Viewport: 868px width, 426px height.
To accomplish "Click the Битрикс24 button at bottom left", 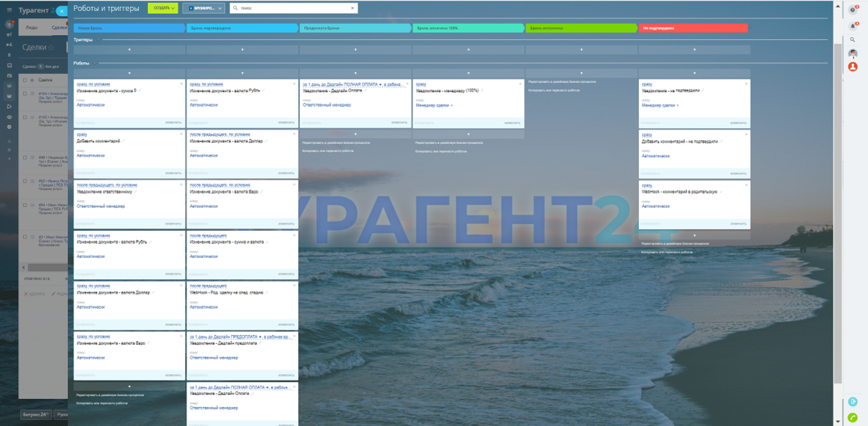I will 36,415.
